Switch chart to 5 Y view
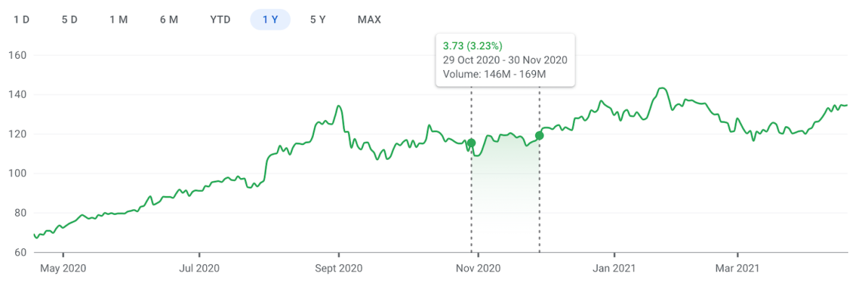The height and width of the screenshot is (286, 868). coord(318,20)
